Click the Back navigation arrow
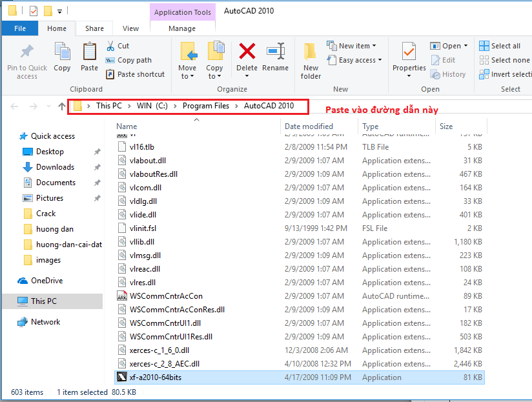Screen dimensions: 532x402 point(14,106)
